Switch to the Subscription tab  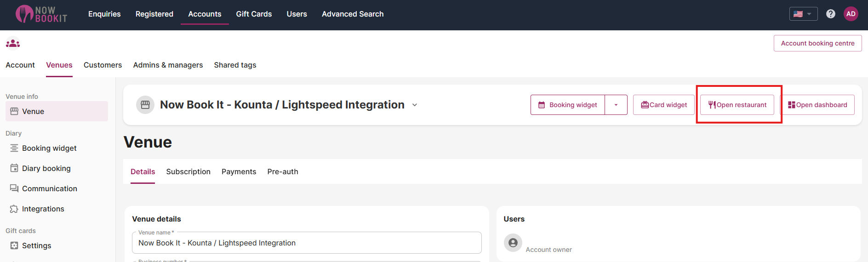(x=188, y=171)
